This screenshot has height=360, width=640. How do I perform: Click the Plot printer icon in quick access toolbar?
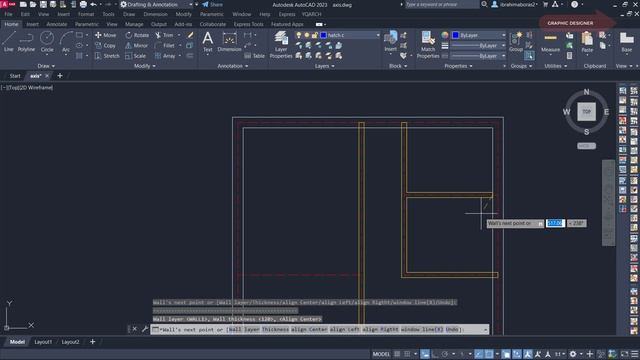83,4
